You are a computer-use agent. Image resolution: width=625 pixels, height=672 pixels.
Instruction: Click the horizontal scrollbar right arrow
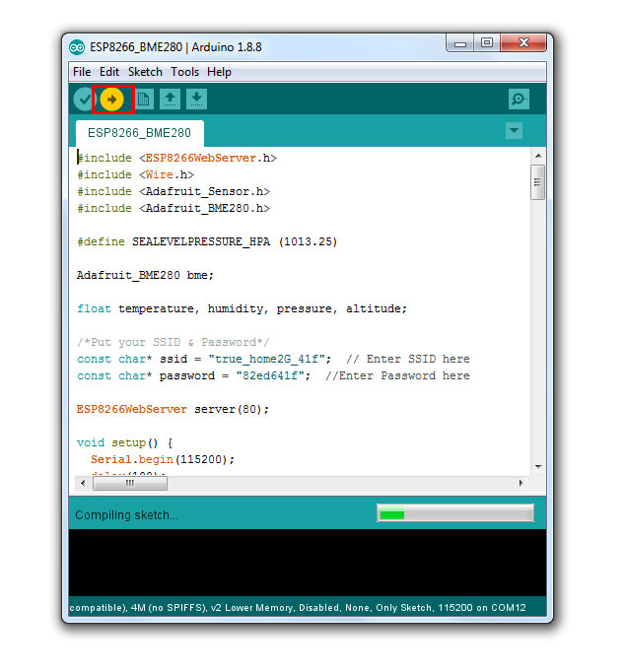coord(521,483)
